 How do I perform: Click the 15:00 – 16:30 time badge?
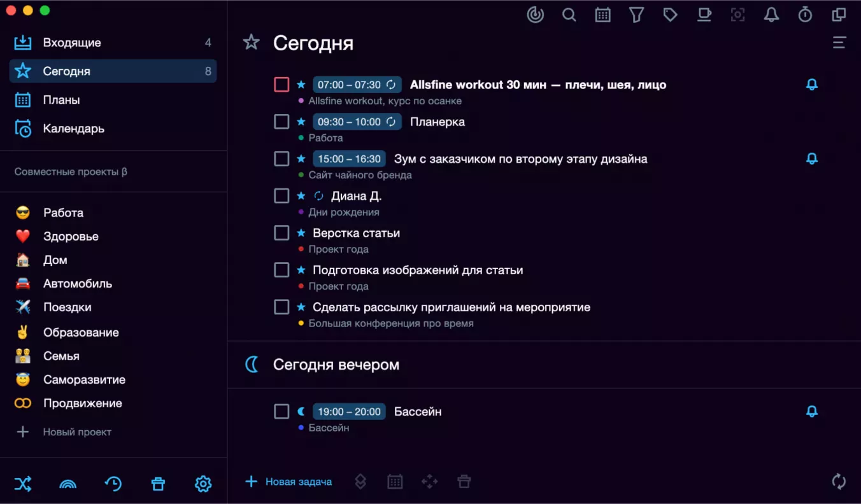click(x=349, y=158)
